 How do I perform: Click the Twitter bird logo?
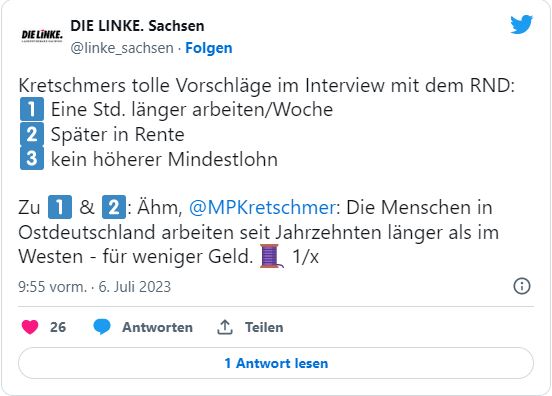coord(521,24)
